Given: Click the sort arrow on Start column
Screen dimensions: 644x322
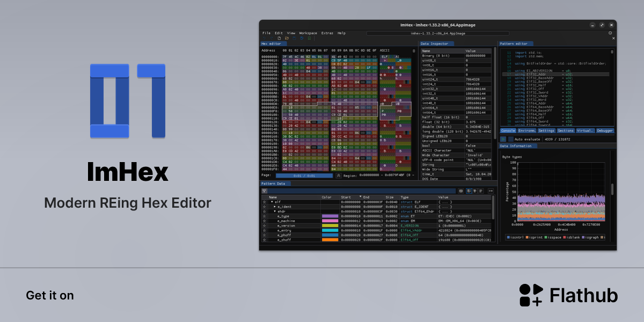Looking at the screenshot, I should (x=361, y=196).
